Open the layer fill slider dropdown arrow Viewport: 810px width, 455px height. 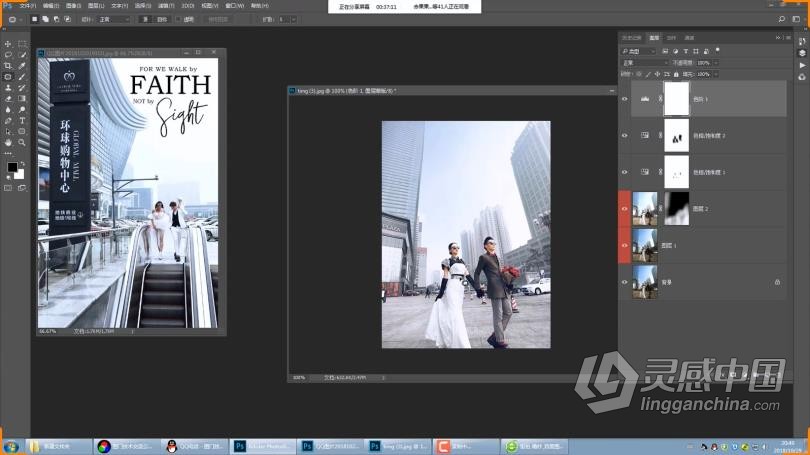[716, 74]
